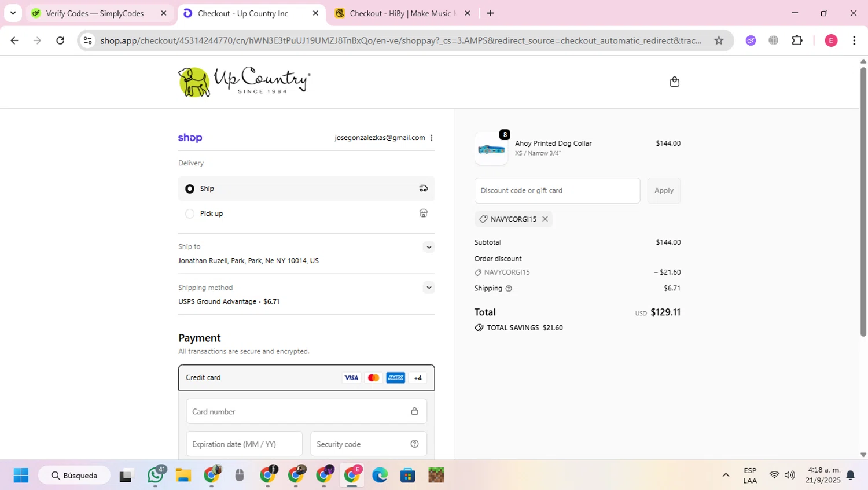Open the Chrome three-dot menu
Image resolution: width=868 pixels, height=490 pixels.
point(854,40)
